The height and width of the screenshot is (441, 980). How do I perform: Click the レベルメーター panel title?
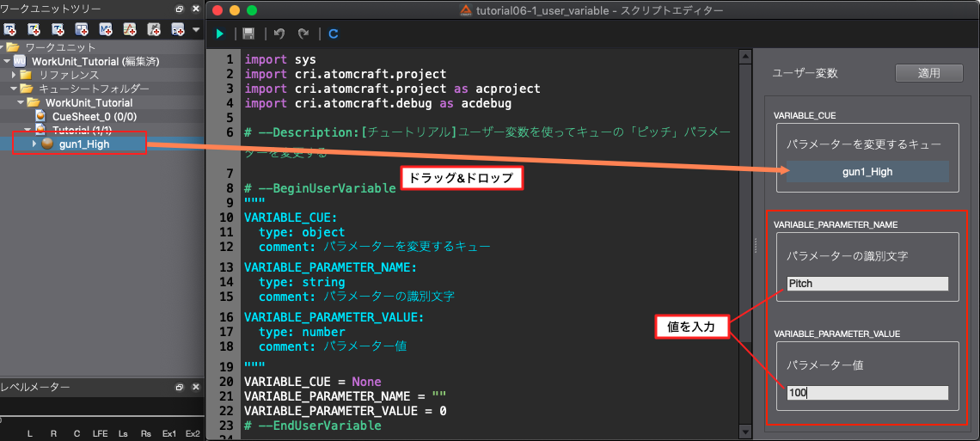point(35,388)
